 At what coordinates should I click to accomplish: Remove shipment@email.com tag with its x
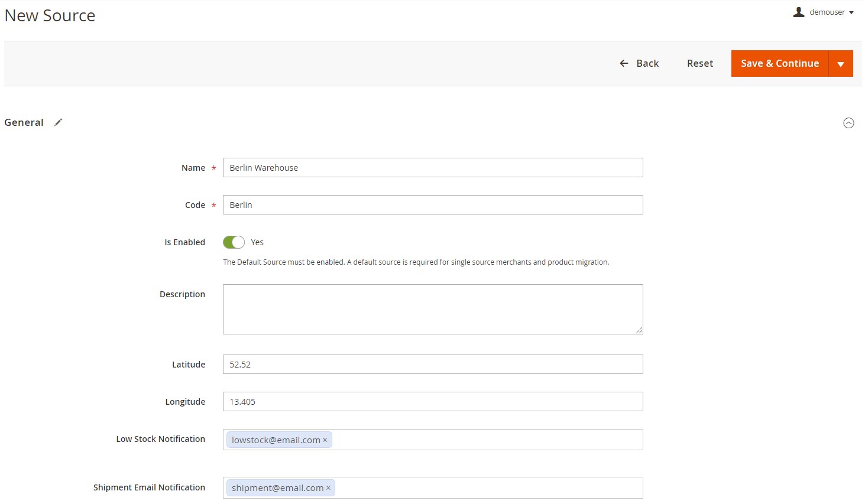328,488
